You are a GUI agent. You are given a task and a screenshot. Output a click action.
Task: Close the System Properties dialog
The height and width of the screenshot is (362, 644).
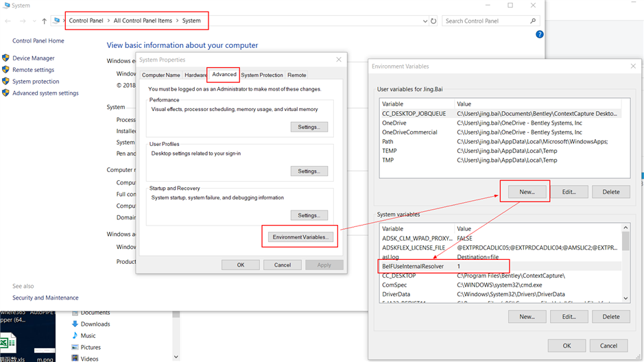tap(339, 60)
